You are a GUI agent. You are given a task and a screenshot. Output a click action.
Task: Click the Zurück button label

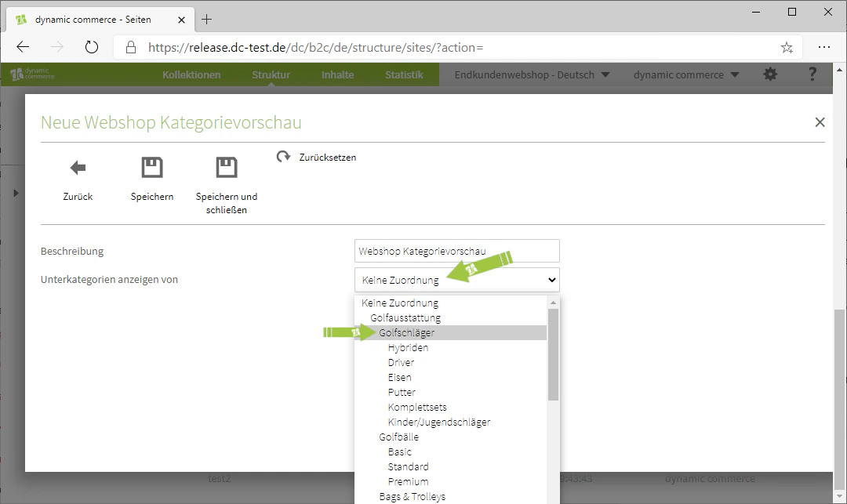pyautogui.click(x=78, y=197)
